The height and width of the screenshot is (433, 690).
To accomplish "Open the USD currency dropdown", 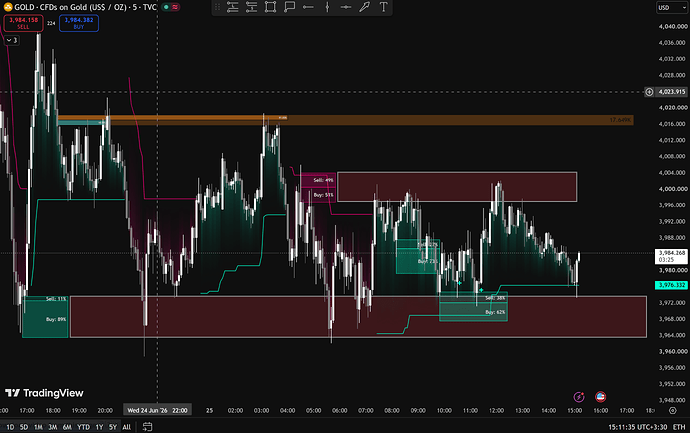I will click(672, 7).
